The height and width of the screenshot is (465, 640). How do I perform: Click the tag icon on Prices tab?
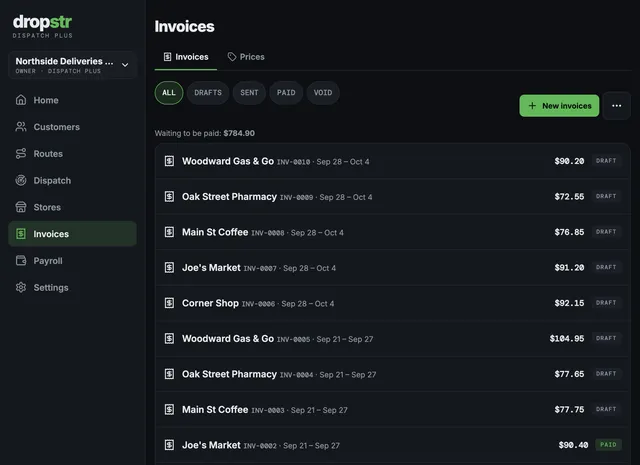coord(232,57)
